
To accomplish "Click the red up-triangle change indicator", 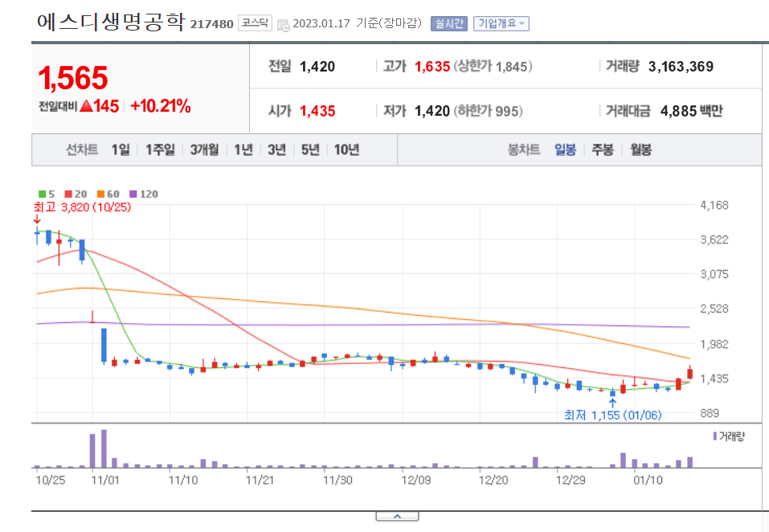I will tap(86, 105).
